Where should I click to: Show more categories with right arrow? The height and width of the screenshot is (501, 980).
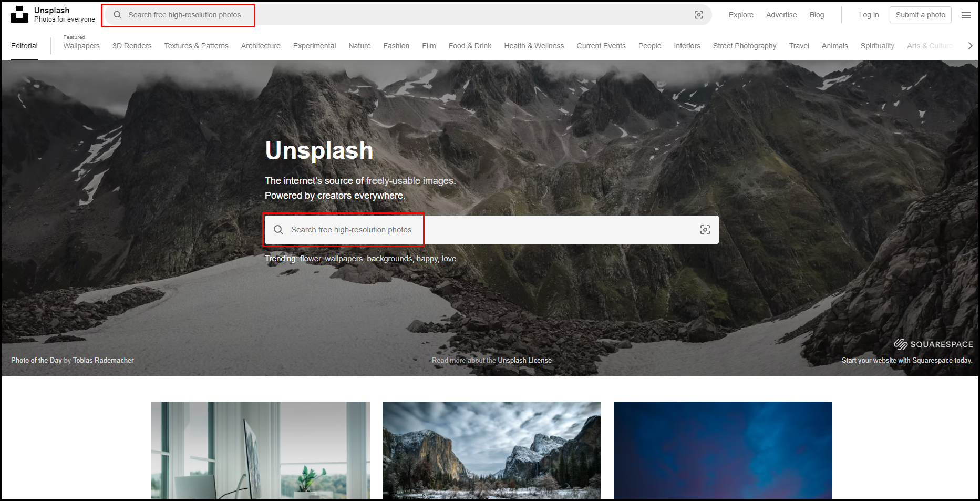point(970,46)
